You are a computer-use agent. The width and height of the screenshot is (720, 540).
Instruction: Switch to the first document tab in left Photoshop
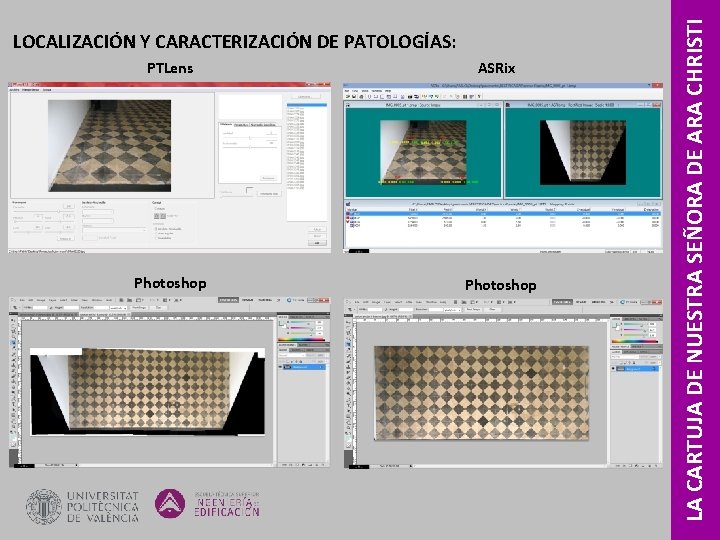coord(48,315)
